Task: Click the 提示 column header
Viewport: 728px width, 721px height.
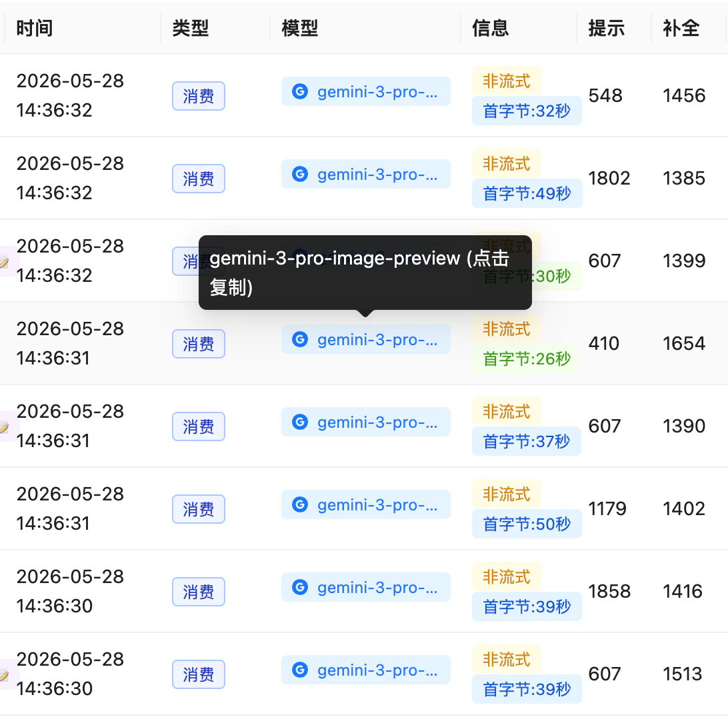Action: click(x=607, y=28)
